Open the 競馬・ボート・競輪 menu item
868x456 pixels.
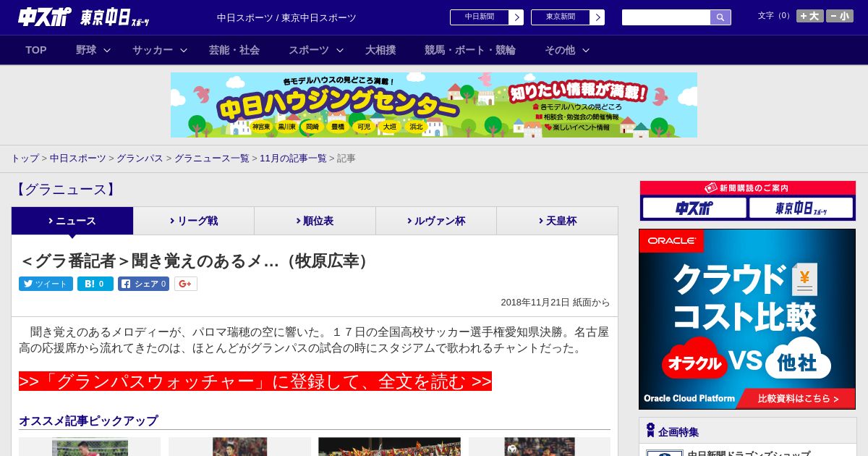470,50
